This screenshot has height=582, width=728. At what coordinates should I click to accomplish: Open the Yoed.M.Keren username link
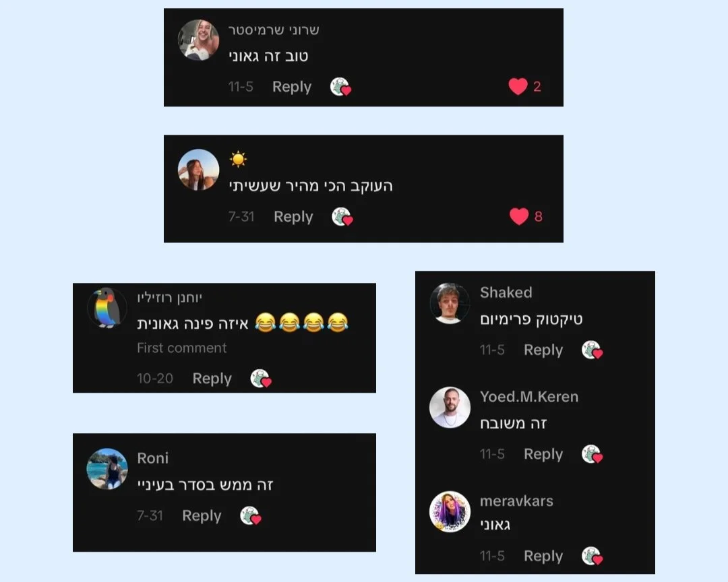click(x=529, y=397)
